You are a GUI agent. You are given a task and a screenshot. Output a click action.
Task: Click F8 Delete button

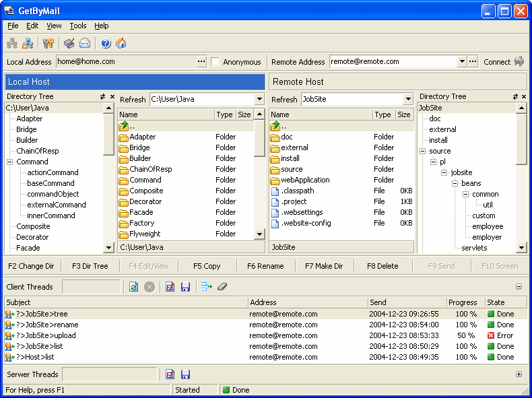(383, 266)
